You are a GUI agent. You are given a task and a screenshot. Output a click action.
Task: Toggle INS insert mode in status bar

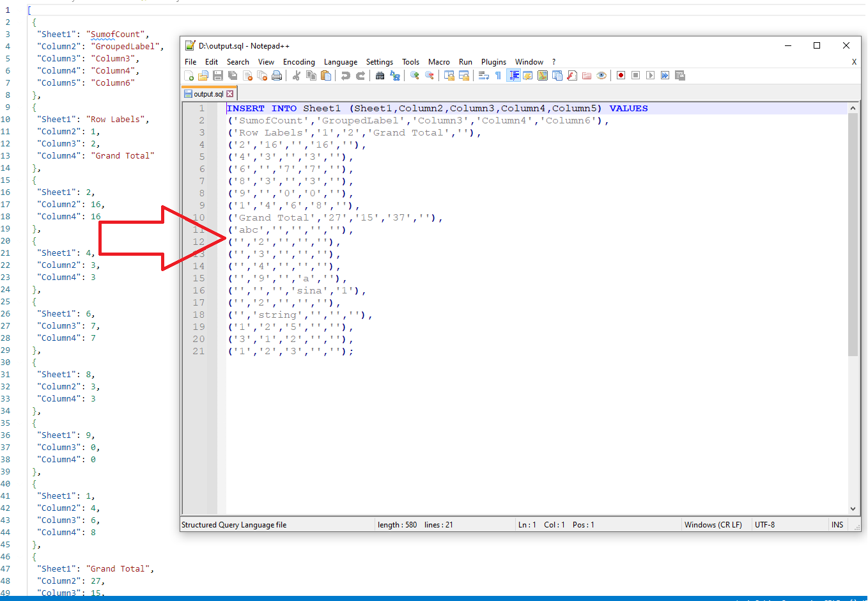point(837,525)
